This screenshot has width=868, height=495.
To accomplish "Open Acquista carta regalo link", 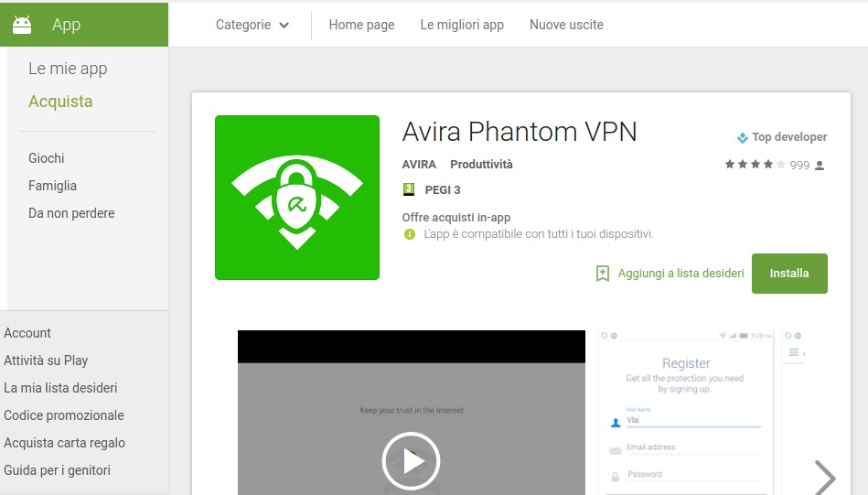I will pos(64,443).
